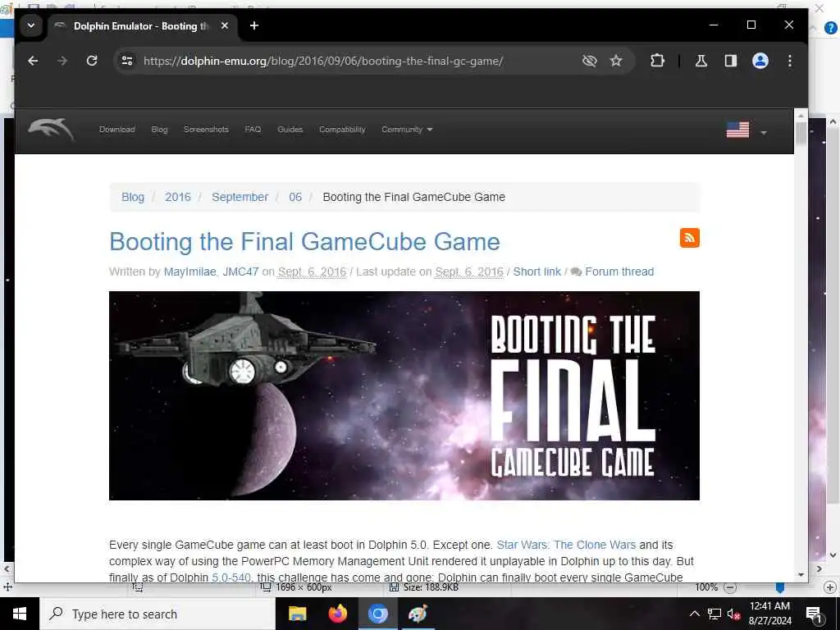Open the Compatibility nav item

pyautogui.click(x=342, y=130)
